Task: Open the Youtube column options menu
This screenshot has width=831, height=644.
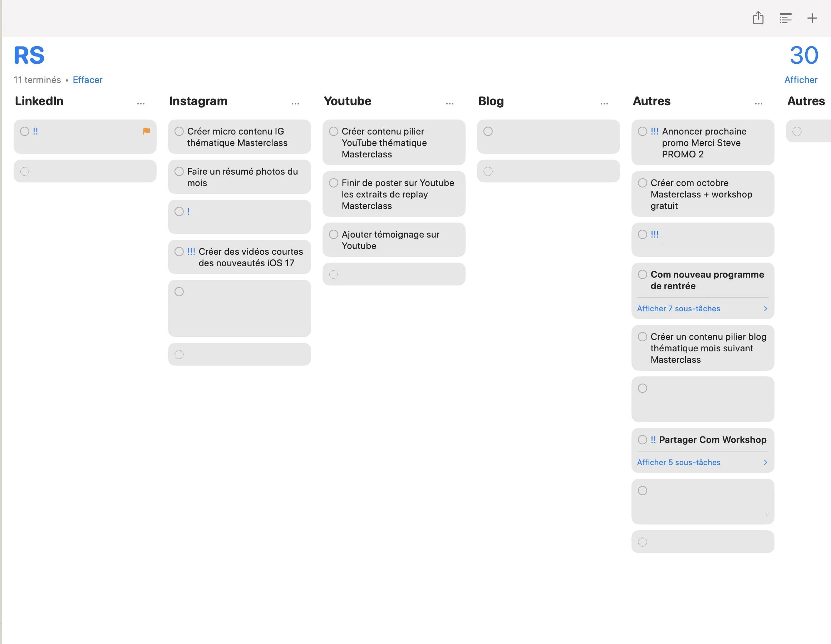Action: 450,103
